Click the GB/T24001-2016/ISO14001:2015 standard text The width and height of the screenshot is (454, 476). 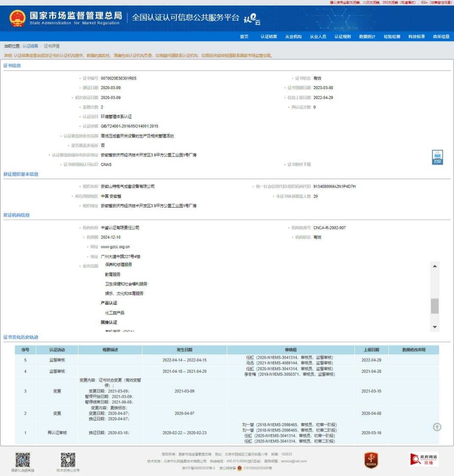tap(129, 126)
